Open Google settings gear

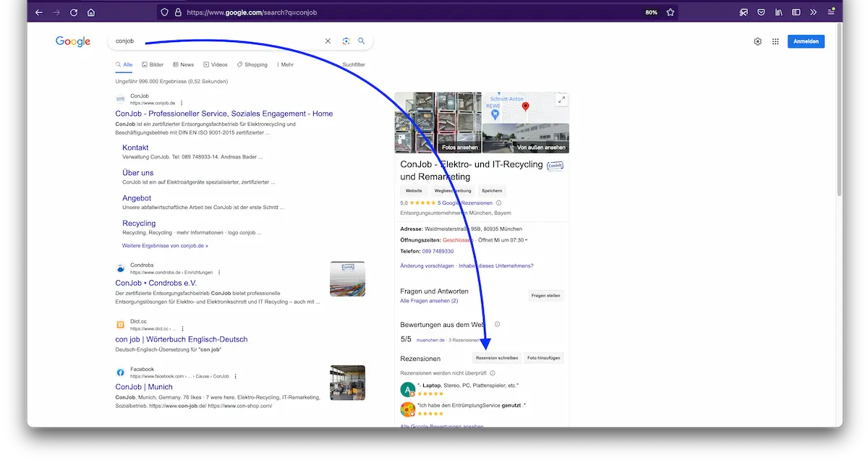coord(757,41)
